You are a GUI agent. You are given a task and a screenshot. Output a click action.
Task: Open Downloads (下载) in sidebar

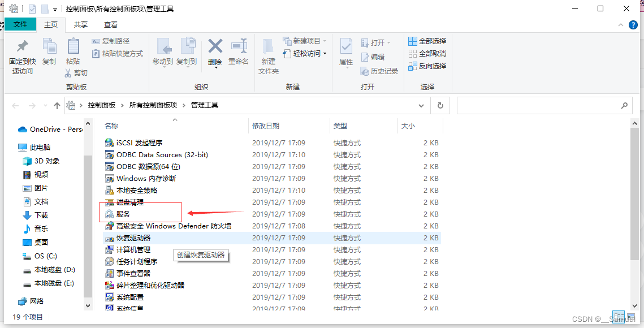(35, 215)
